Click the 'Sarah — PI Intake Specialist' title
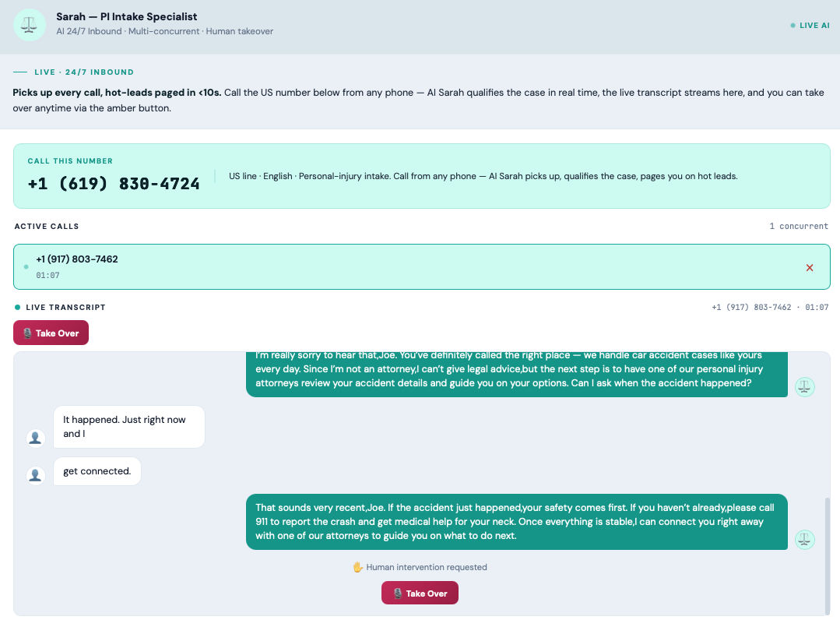This screenshot has height=627, width=840. [x=126, y=16]
